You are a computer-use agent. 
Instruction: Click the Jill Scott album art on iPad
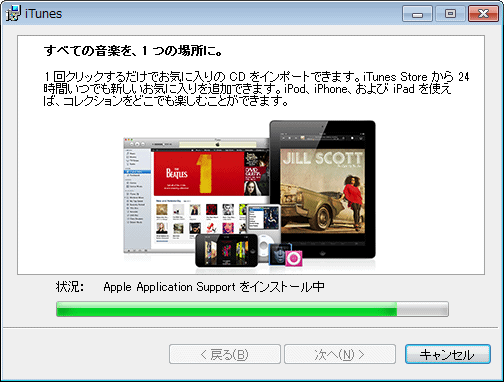point(322,191)
